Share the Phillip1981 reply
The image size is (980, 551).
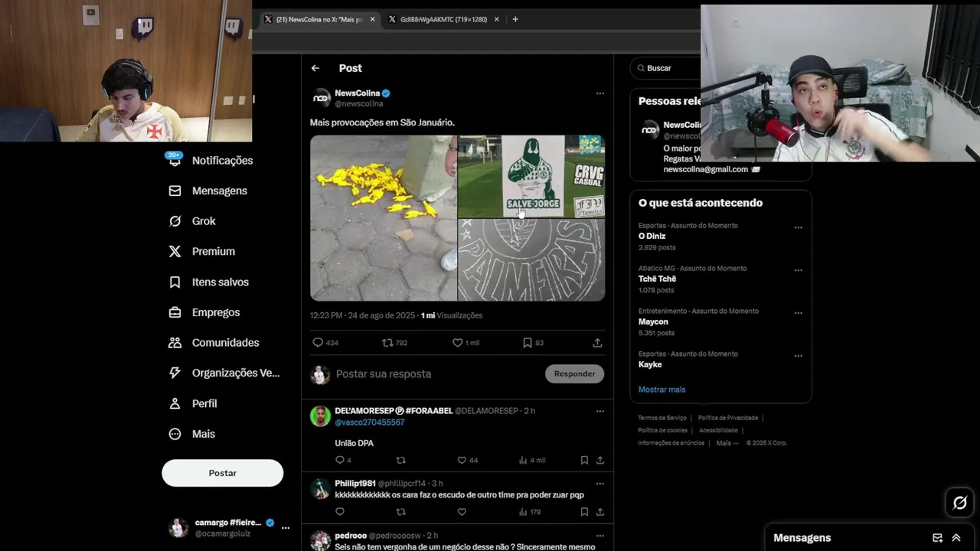[600, 511]
